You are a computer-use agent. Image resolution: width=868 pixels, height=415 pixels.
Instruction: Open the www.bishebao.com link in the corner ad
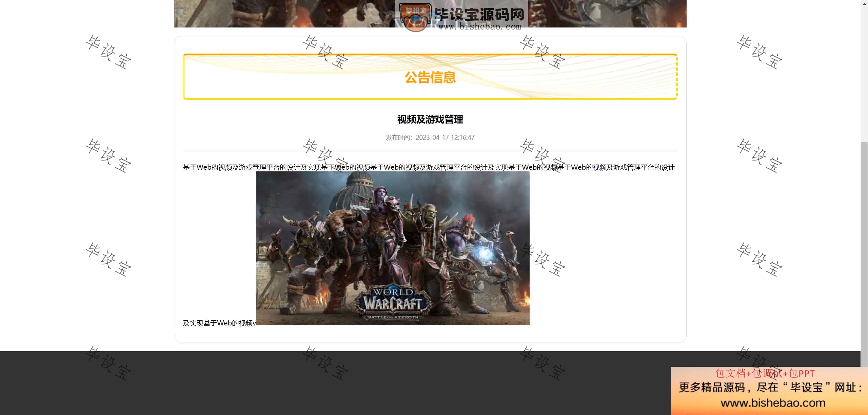[x=773, y=403]
